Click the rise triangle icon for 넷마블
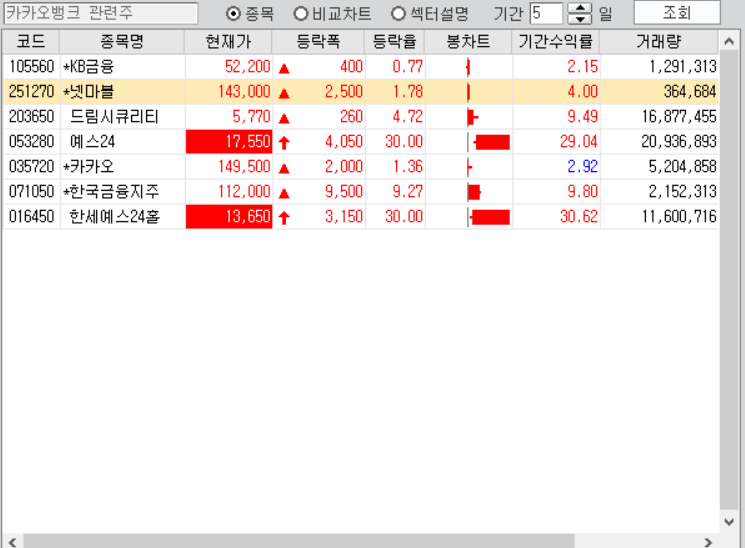This screenshot has height=548, width=745. click(284, 94)
